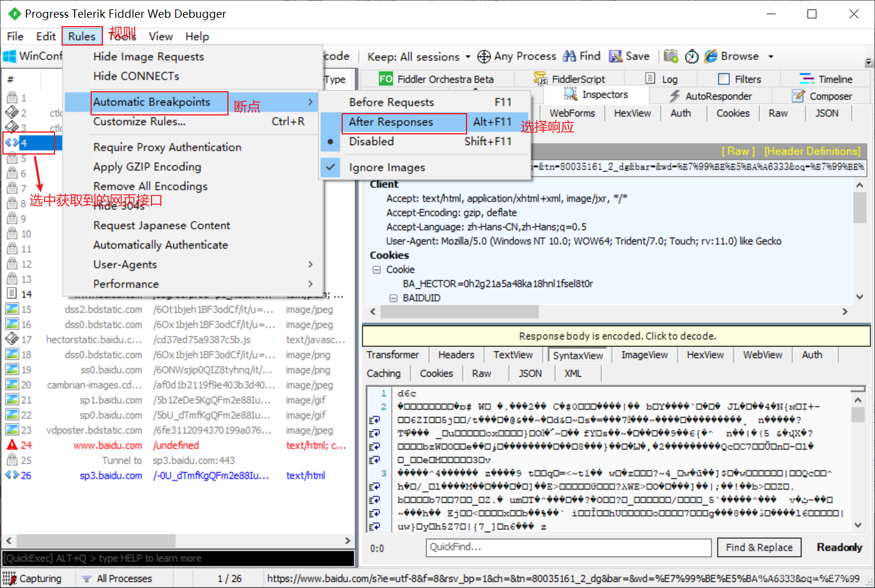875x588 pixels.
Task: Launch the Browse Internet Explorer icon
Action: click(711, 56)
